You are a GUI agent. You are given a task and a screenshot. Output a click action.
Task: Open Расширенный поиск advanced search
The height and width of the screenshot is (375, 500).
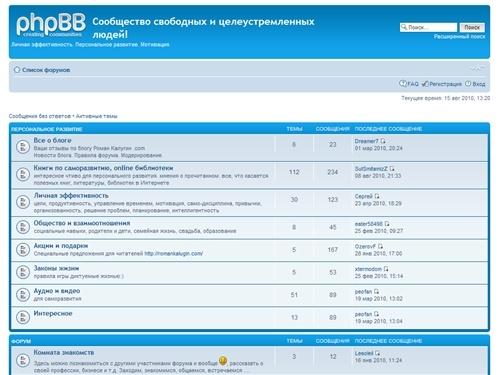(459, 36)
